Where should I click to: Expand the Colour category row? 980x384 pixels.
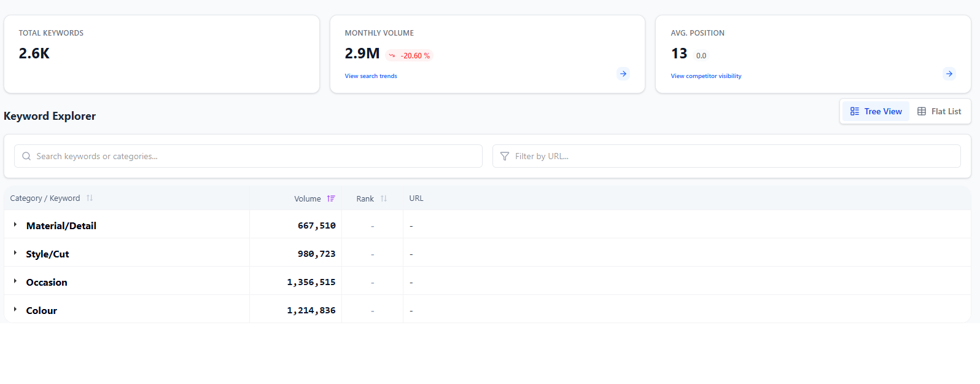click(15, 310)
